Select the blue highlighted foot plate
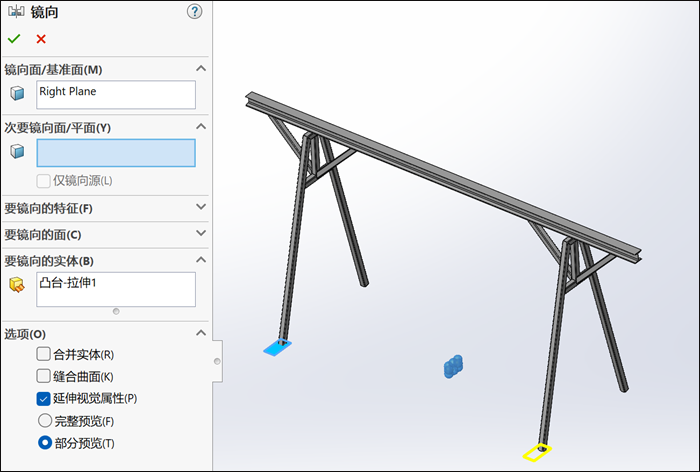Screen dimensions: 700x472 (x=277, y=347)
